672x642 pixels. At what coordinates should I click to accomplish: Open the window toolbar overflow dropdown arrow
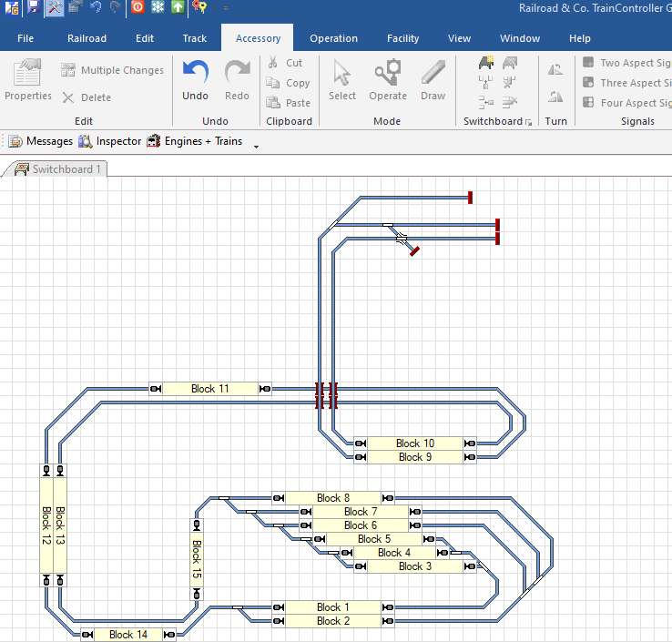click(x=256, y=146)
